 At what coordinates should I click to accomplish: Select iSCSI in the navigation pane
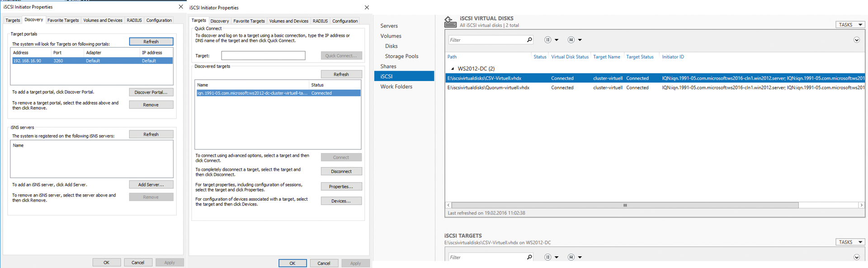(404, 76)
